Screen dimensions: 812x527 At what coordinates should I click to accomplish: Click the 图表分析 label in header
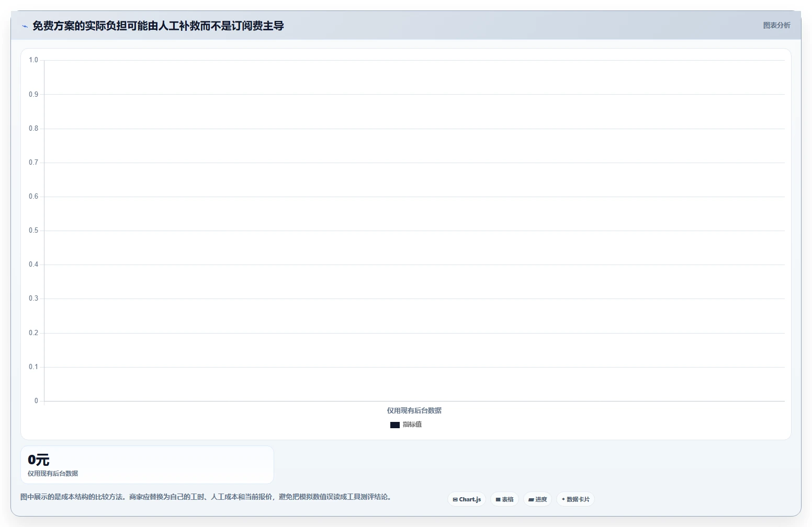click(x=776, y=25)
